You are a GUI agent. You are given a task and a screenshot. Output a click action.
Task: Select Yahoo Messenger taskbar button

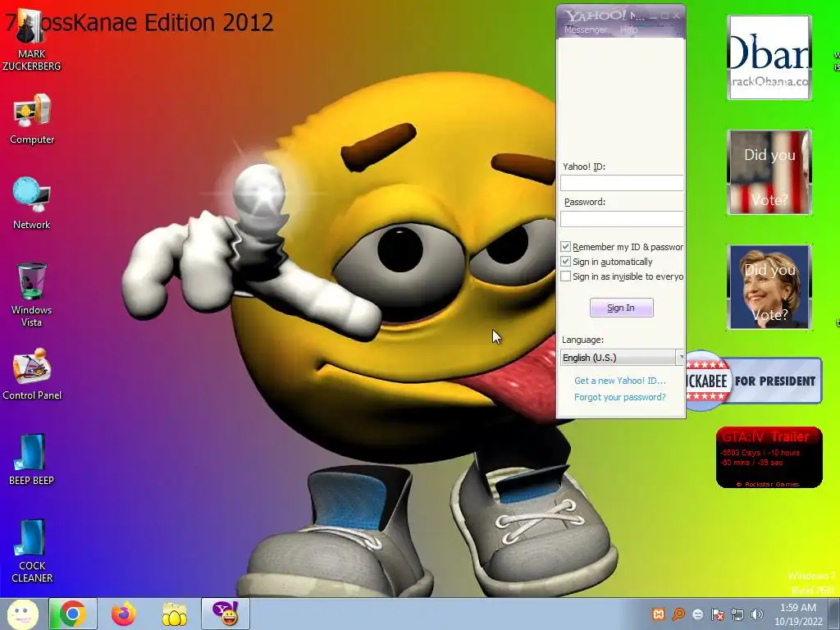coord(226,614)
